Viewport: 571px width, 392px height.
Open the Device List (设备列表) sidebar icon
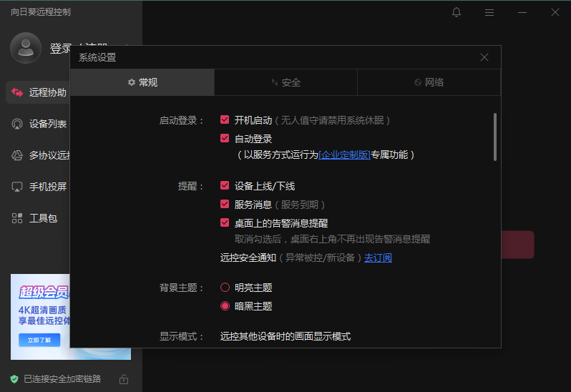[x=17, y=124]
